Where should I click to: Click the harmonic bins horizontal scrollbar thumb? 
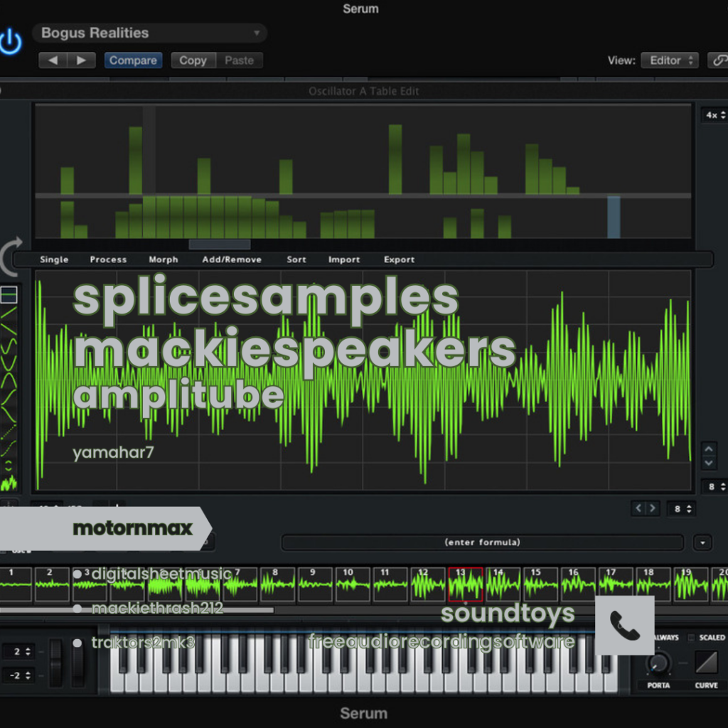[220, 245]
